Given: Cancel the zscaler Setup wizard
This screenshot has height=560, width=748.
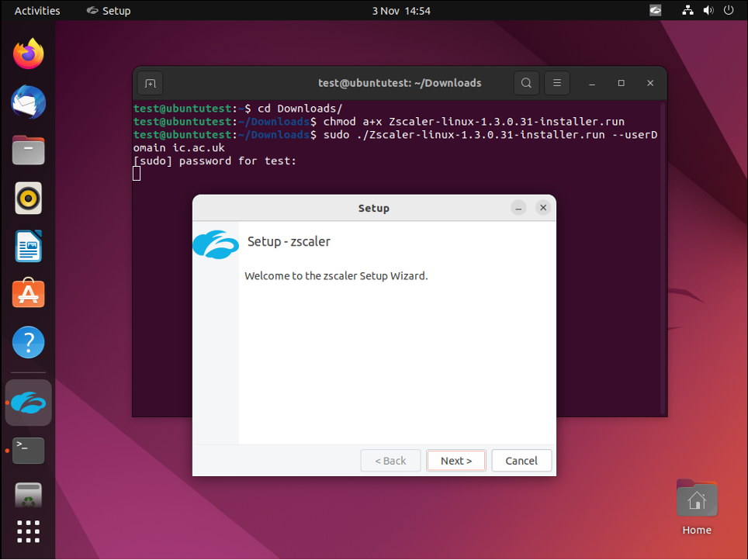Looking at the screenshot, I should pyautogui.click(x=521, y=461).
